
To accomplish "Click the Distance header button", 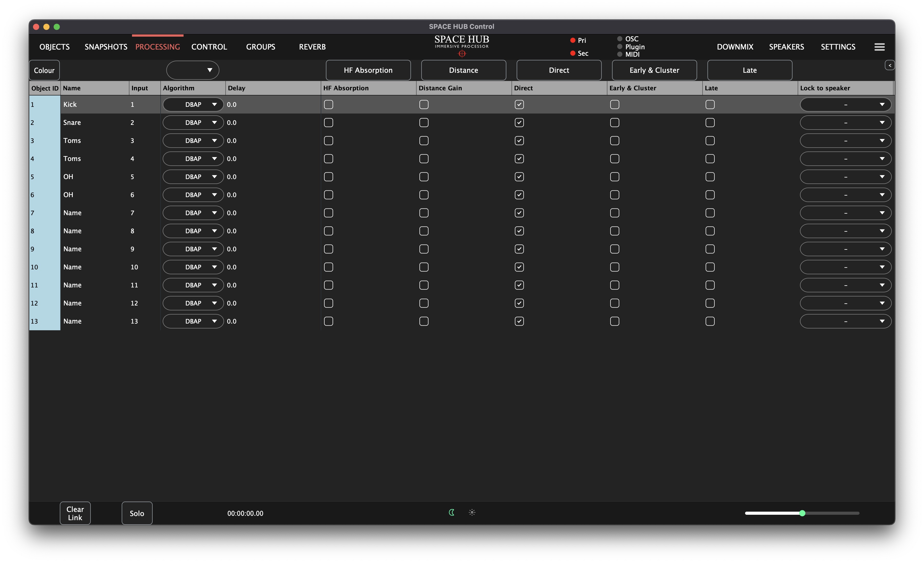I will [x=464, y=70].
